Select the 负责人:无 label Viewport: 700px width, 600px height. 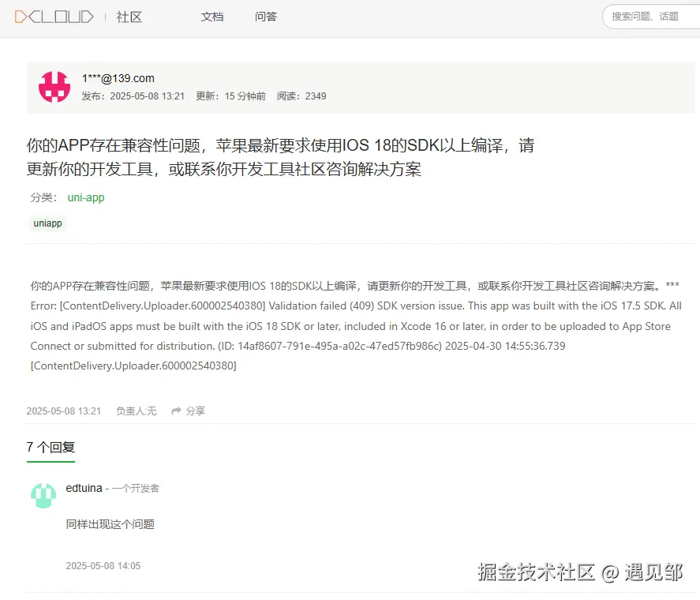137,411
